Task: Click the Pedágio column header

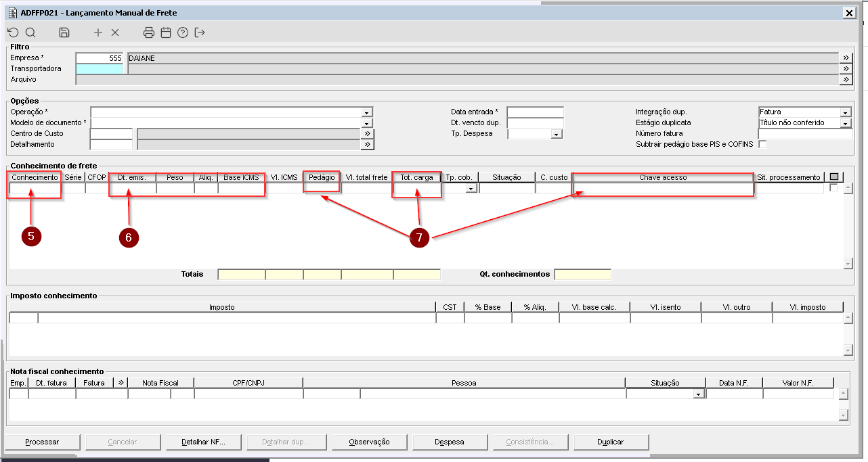Action: tap(322, 177)
